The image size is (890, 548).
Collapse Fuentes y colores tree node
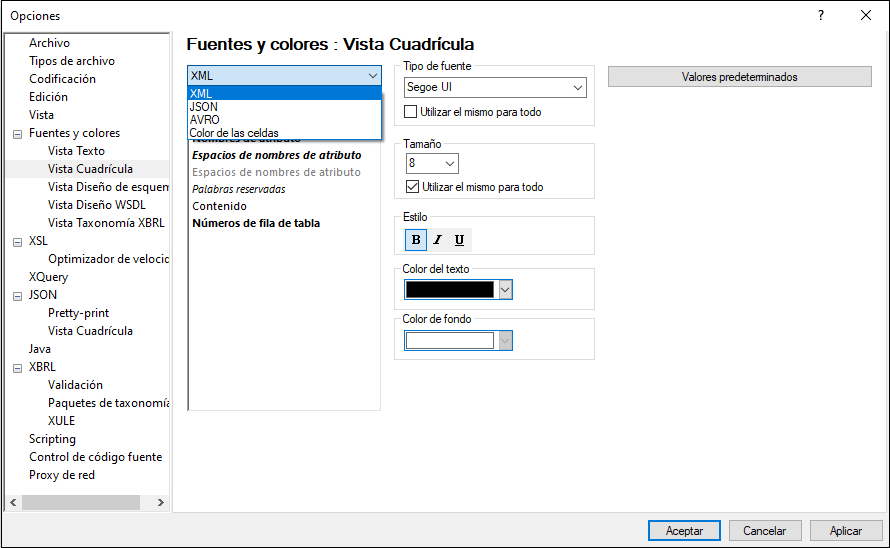coord(18,134)
